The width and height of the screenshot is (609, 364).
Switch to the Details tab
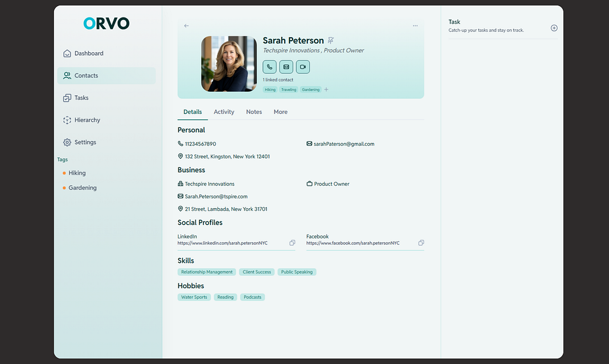tap(192, 112)
